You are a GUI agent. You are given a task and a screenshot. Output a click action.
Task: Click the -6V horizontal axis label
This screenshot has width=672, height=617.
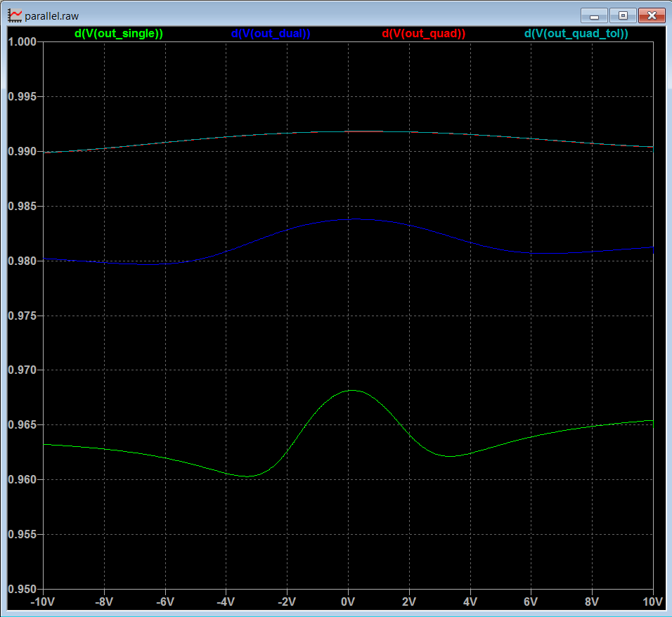click(x=165, y=602)
